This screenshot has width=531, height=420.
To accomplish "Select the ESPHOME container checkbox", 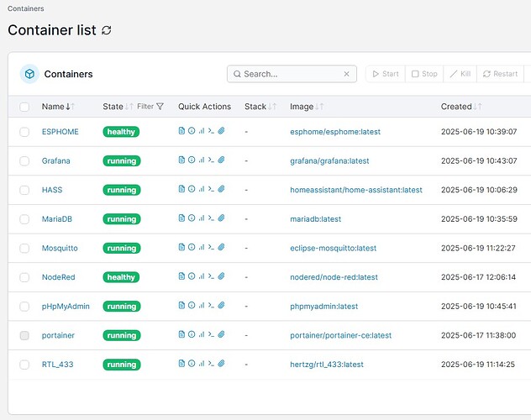I will (x=24, y=132).
